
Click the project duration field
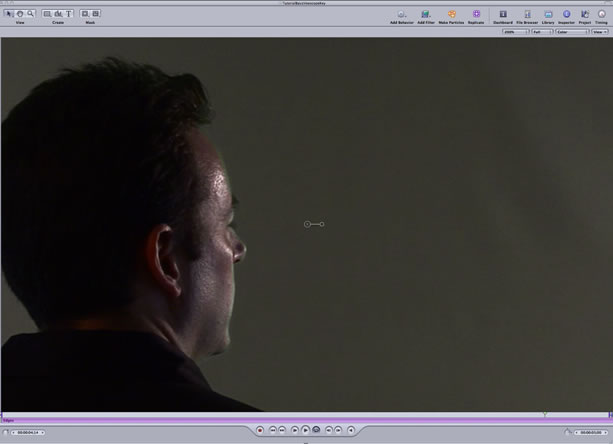point(591,433)
